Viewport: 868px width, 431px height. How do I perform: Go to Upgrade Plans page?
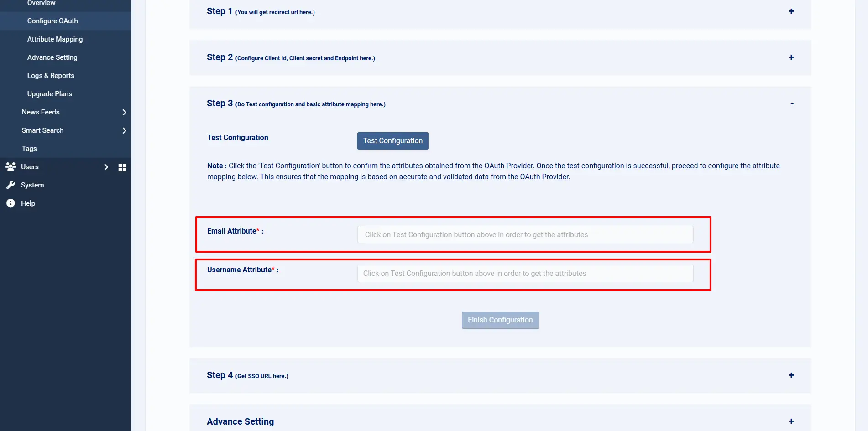coord(49,94)
